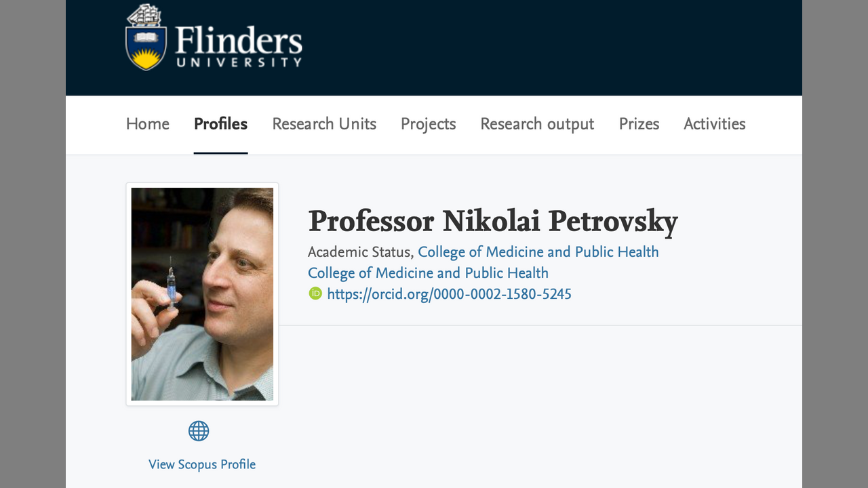Open the College link beside Academic Status
Screen dimensions: 868x488
pos(538,252)
